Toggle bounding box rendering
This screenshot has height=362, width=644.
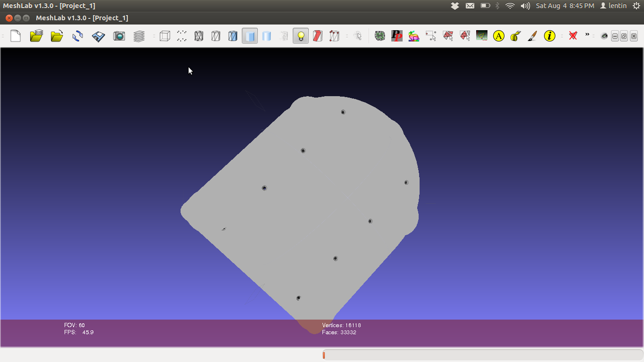point(165,36)
